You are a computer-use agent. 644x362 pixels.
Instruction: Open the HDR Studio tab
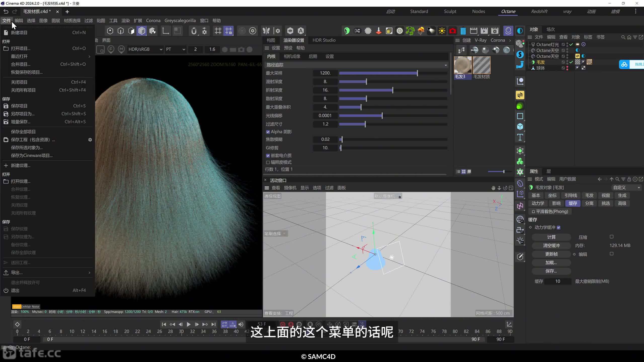tap(324, 40)
